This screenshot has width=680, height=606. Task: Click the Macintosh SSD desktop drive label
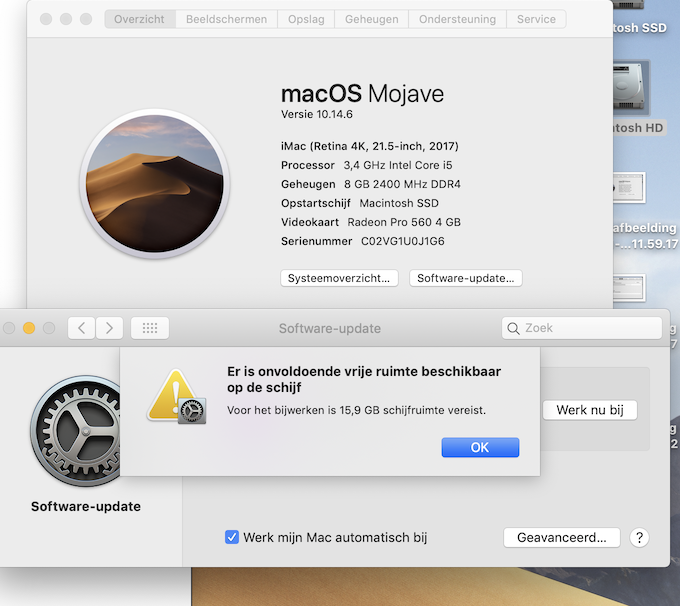(639, 28)
